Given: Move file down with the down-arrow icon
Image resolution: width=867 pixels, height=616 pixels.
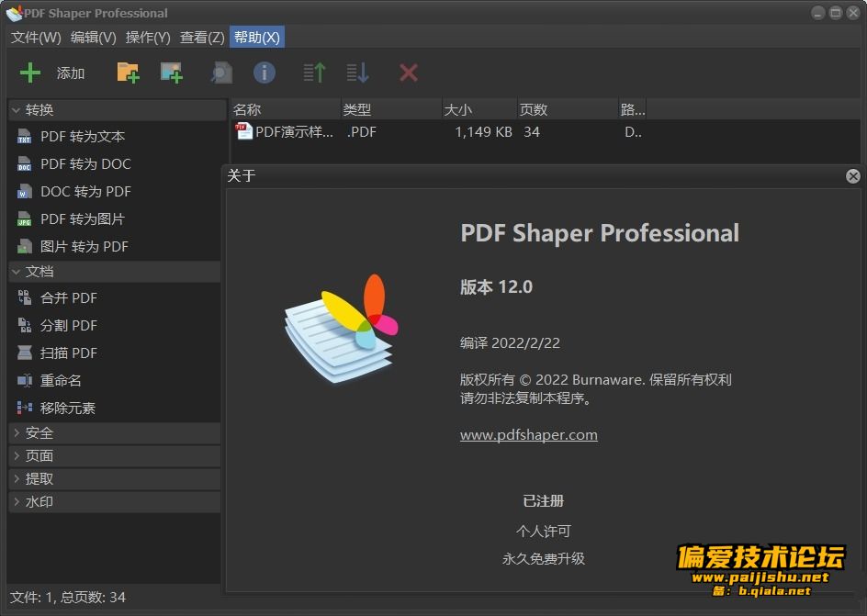Looking at the screenshot, I should 358,73.
